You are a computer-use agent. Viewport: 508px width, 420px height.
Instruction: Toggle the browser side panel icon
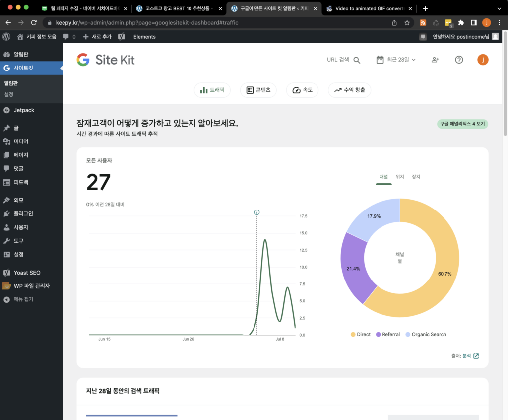[x=474, y=23]
